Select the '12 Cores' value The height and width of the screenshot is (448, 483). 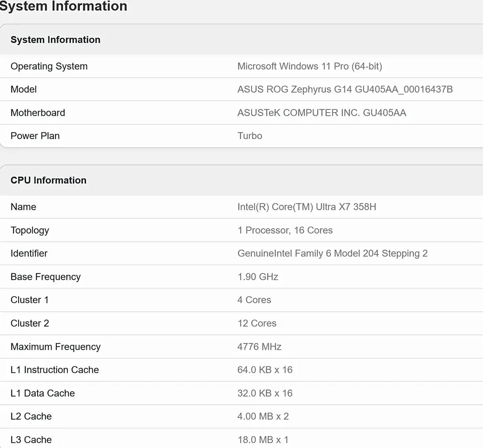tap(257, 324)
